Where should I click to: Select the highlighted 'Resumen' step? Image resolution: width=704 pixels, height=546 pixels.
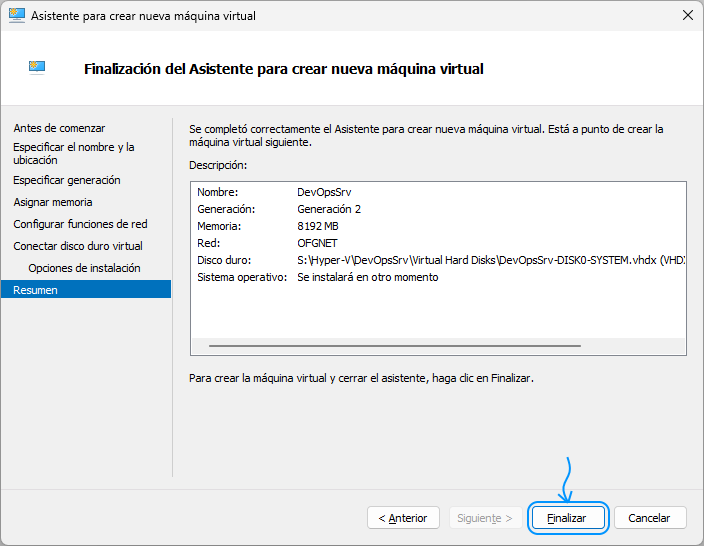(x=86, y=290)
